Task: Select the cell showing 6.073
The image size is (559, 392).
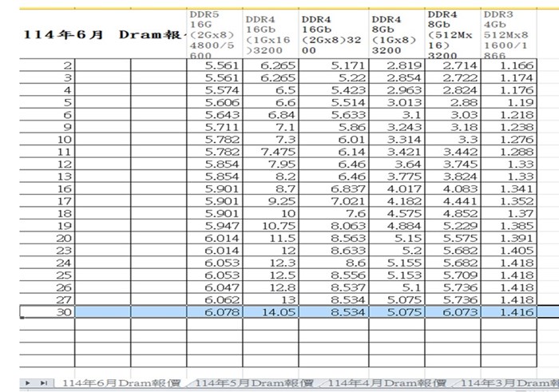Action: pyautogui.click(x=452, y=314)
